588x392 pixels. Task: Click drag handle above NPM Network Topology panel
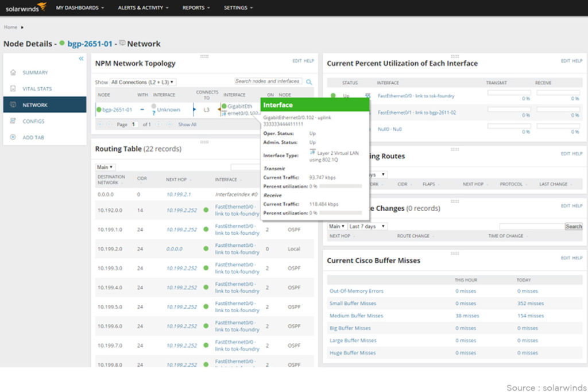[204, 56]
